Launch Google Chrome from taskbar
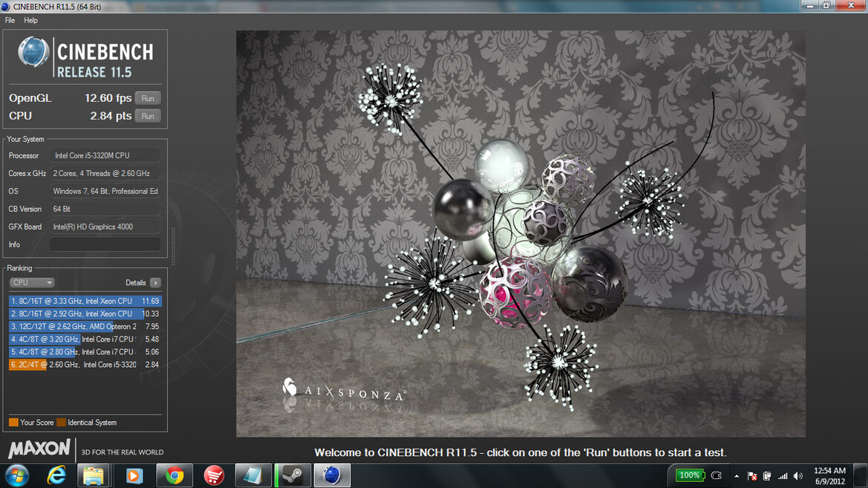Image resolution: width=868 pixels, height=488 pixels. click(174, 475)
